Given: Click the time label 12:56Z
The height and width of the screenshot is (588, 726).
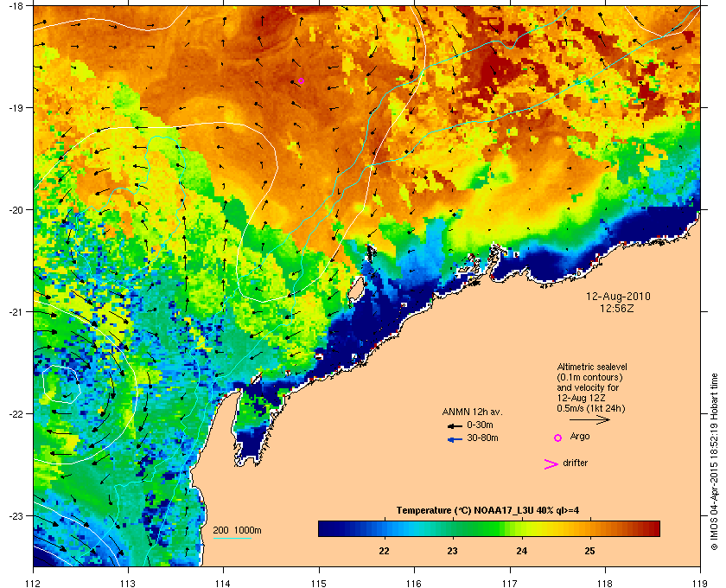Looking at the screenshot, I should [617, 308].
